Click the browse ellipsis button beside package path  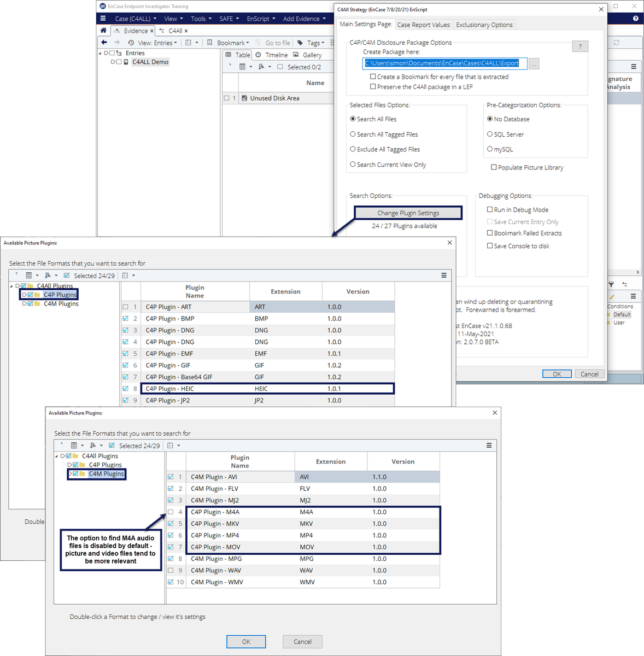point(534,64)
